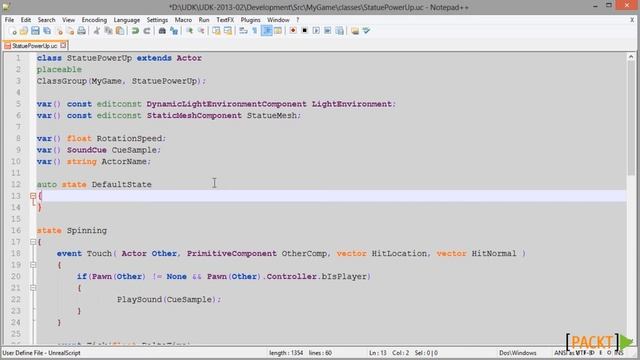
Task: Open the Plugins menu
Action: (x=250, y=20)
